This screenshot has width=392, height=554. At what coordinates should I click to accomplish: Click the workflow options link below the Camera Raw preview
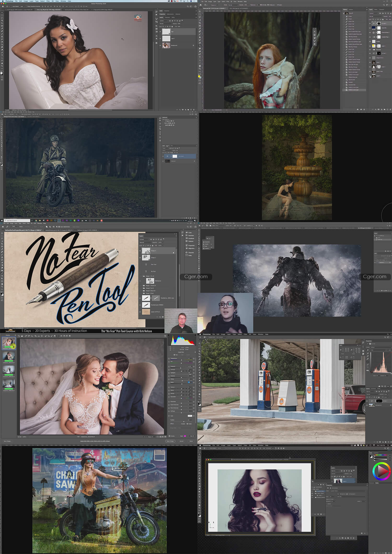tap(95, 441)
